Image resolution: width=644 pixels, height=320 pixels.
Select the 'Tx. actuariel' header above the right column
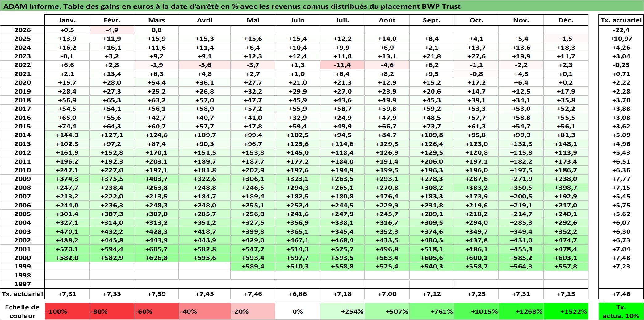pyautogui.click(x=621, y=20)
